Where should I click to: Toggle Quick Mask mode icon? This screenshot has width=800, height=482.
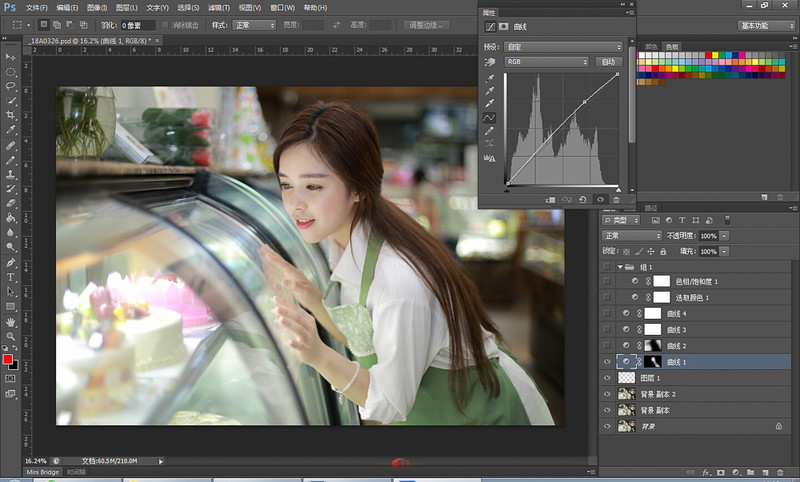pyautogui.click(x=10, y=379)
